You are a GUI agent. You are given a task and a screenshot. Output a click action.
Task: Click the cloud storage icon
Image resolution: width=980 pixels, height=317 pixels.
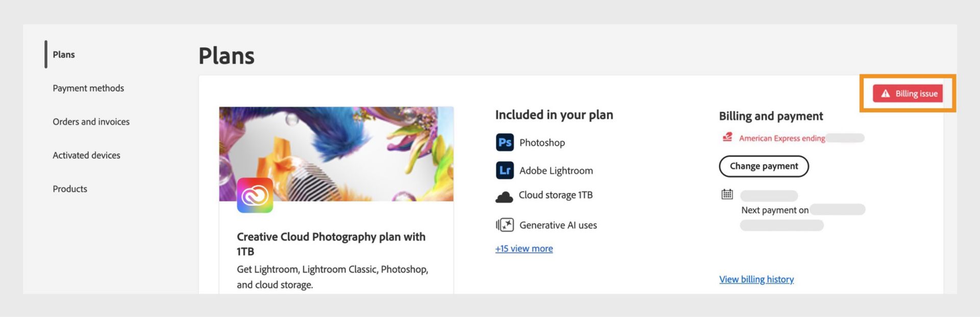(x=504, y=197)
